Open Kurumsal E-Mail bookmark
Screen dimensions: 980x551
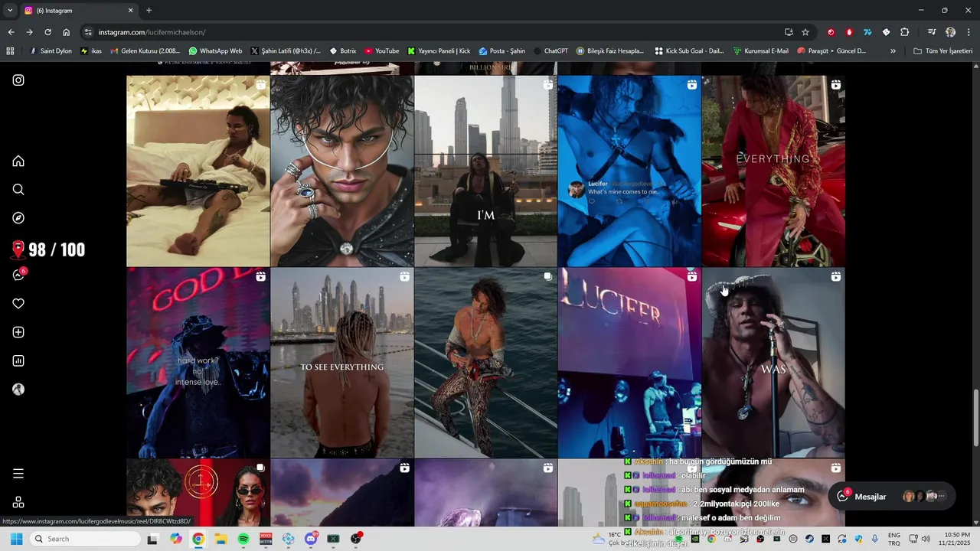761,51
